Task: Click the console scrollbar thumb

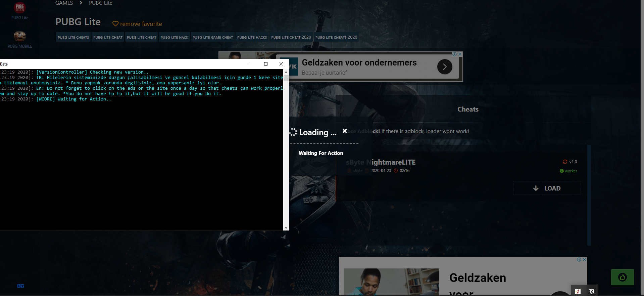Action: tap(286, 78)
